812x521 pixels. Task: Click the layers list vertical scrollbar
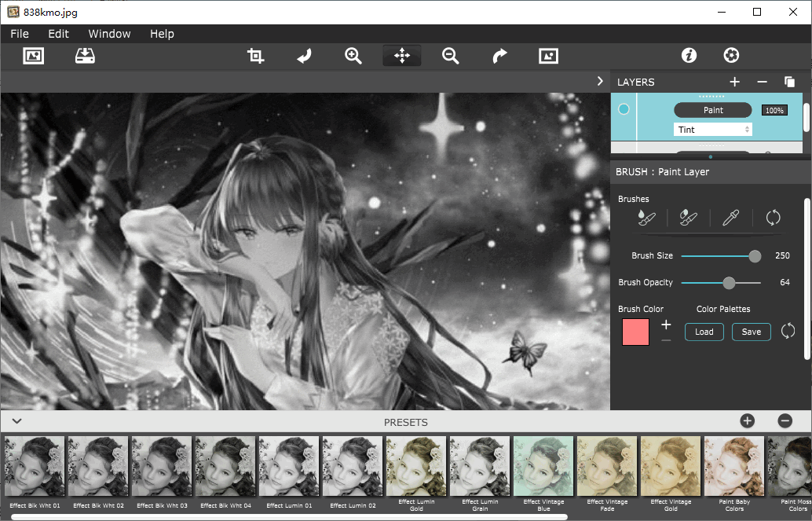[807, 117]
